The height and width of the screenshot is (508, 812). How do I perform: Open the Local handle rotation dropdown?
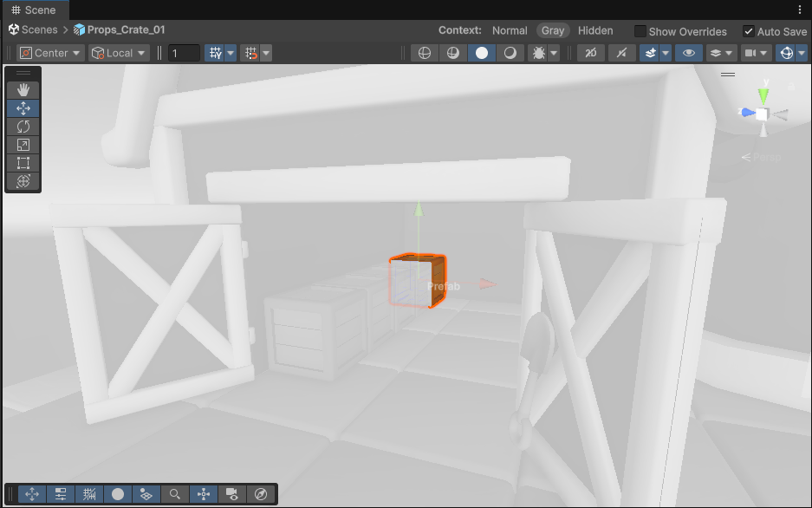click(120, 53)
